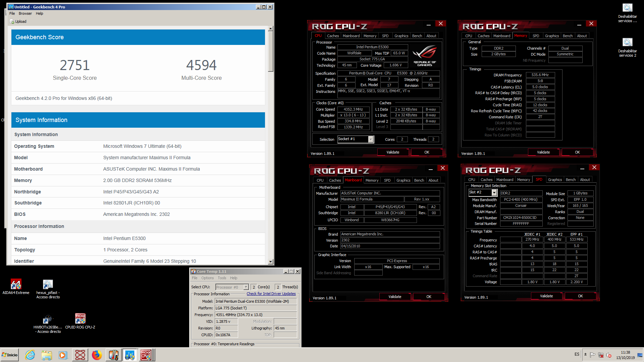Select Graphics tab in Memory CPU-Z window

pos(552,36)
